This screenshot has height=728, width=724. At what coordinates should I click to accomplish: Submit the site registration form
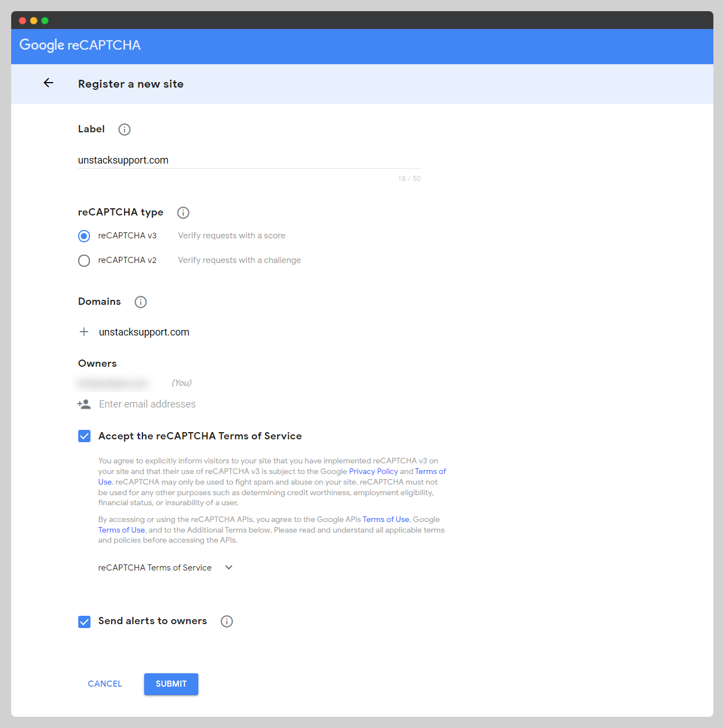(x=171, y=684)
